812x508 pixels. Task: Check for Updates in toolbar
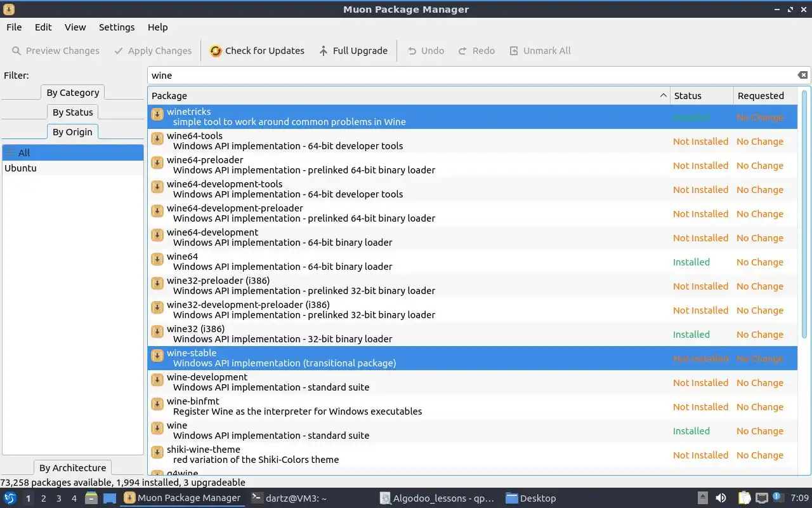tap(257, 51)
